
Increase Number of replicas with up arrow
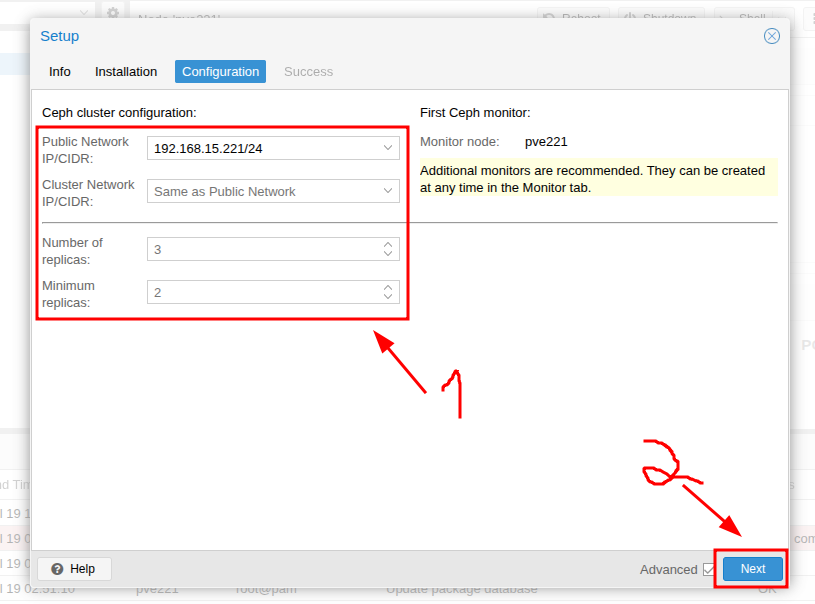[x=388, y=244]
